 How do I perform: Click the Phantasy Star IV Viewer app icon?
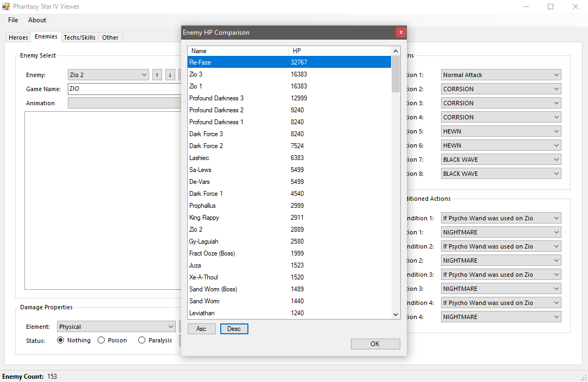(5, 7)
